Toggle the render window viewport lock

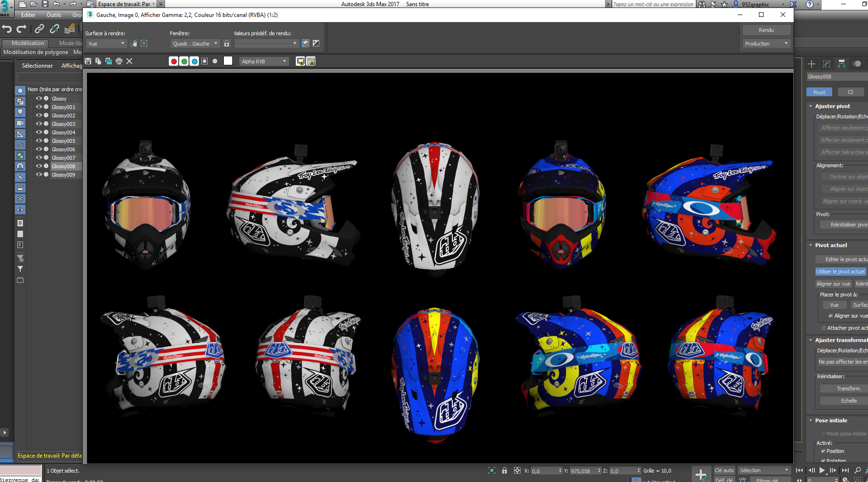point(227,43)
